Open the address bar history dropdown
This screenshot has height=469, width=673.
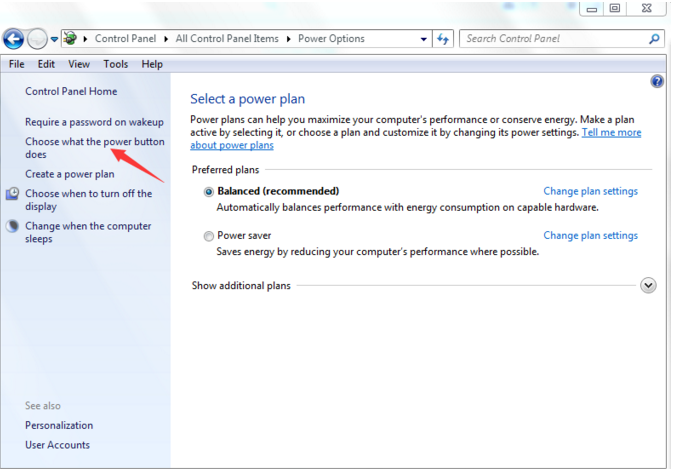[424, 39]
